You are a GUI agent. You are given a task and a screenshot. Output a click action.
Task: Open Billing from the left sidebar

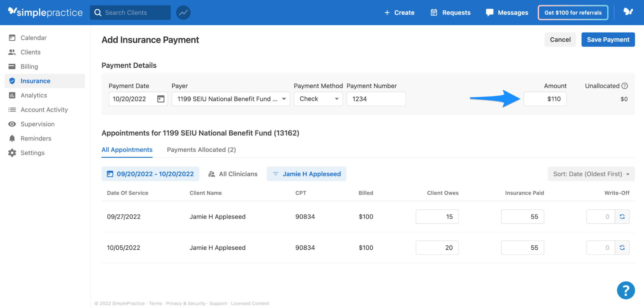click(x=12, y=66)
